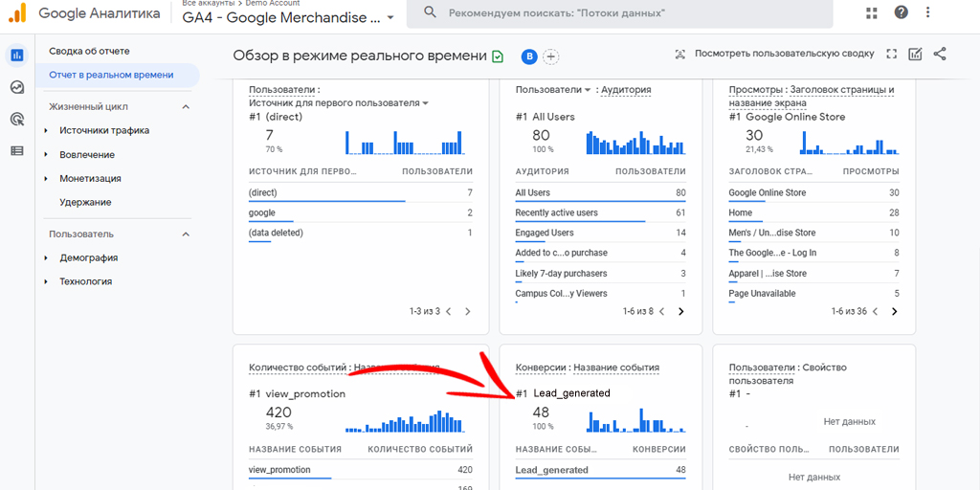This screenshot has width=980, height=490.
Task: Go to next page in Аудитория card
Action: coord(681,311)
